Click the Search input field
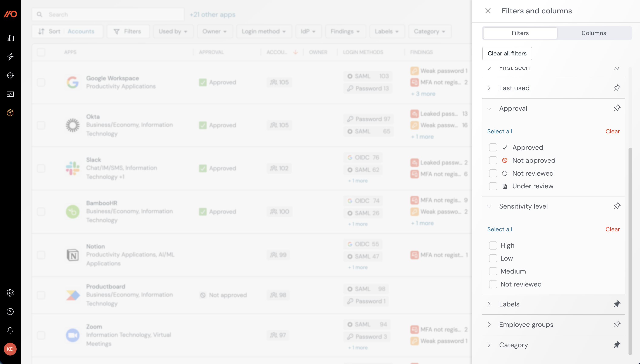The image size is (640, 364). 108,14
